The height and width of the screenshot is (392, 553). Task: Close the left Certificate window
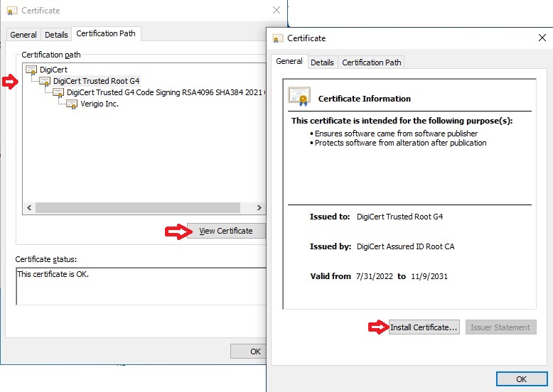276,10
